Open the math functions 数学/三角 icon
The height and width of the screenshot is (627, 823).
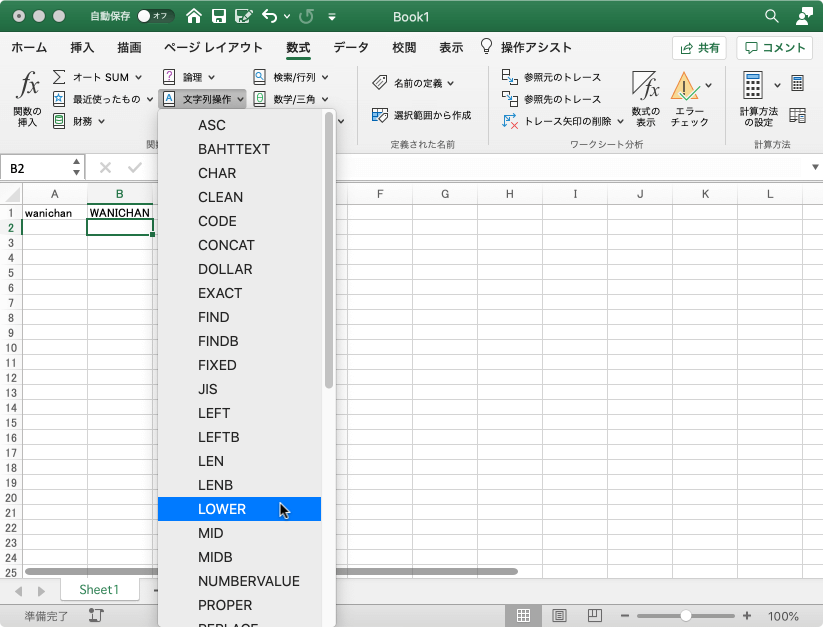259,99
